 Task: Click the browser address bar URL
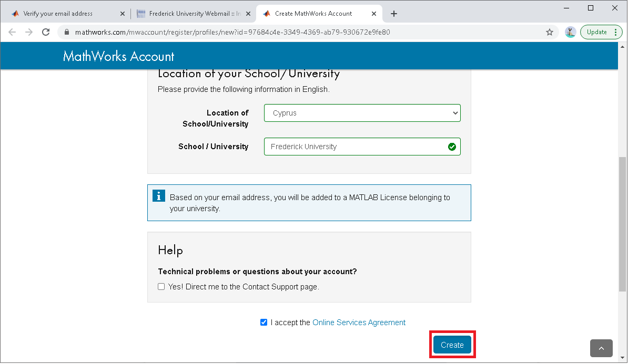(232, 32)
